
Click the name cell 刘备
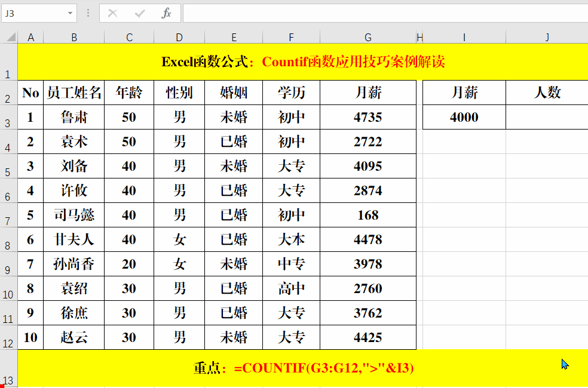74,166
